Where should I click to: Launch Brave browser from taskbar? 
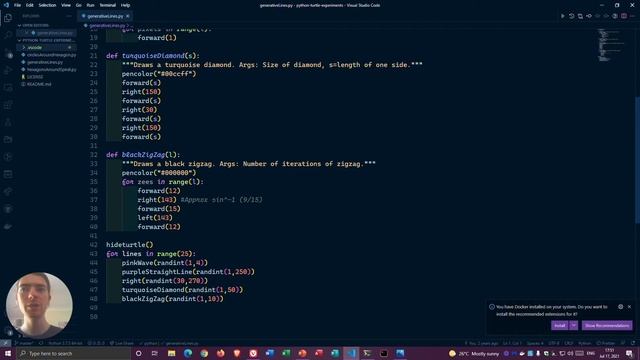click(237, 353)
